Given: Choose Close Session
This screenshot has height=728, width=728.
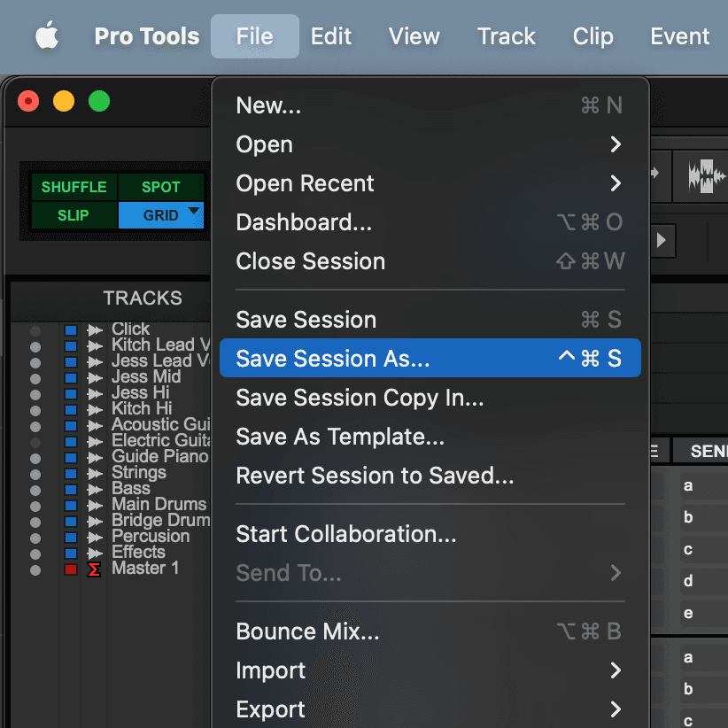Looking at the screenshot, I should pos(430,261).
